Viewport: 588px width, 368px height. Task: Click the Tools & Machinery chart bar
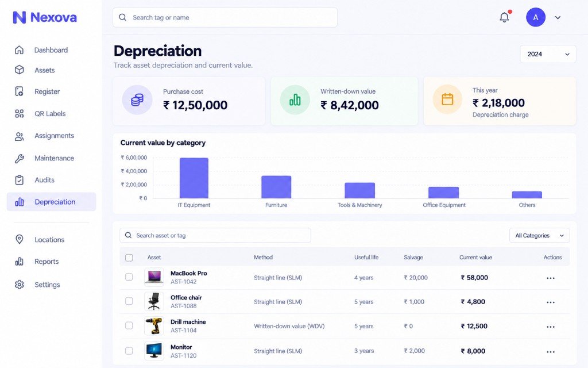pyautogui.click(x=359, y=190)
